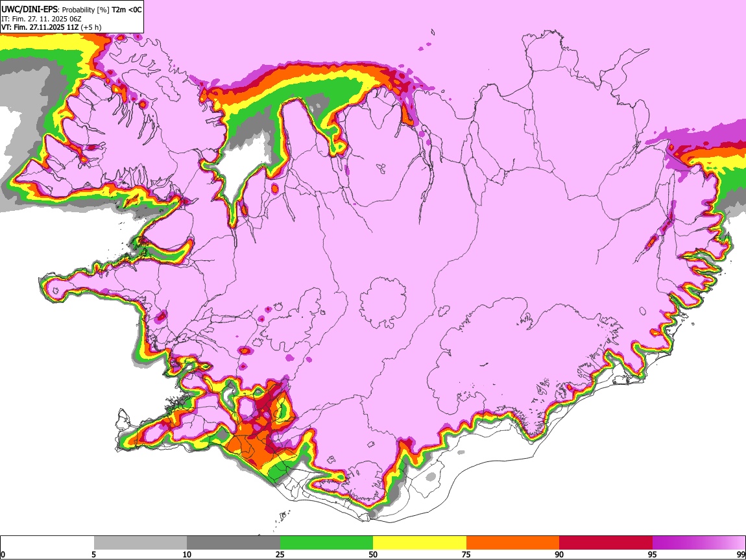Click the 'VT: Fim. 27.11.2025 11Z' line
This screenshot has height=560, width=746.
pos(39,28)
